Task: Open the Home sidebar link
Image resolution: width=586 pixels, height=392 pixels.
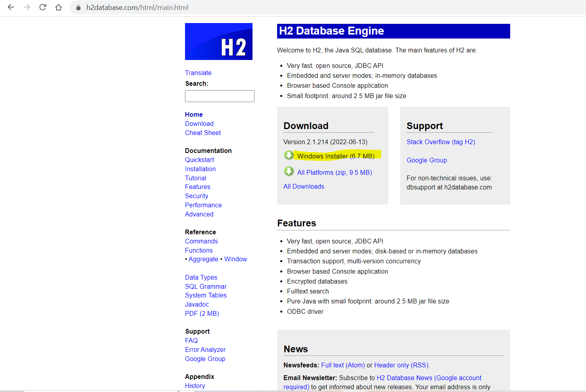Action: click(194, 114)
